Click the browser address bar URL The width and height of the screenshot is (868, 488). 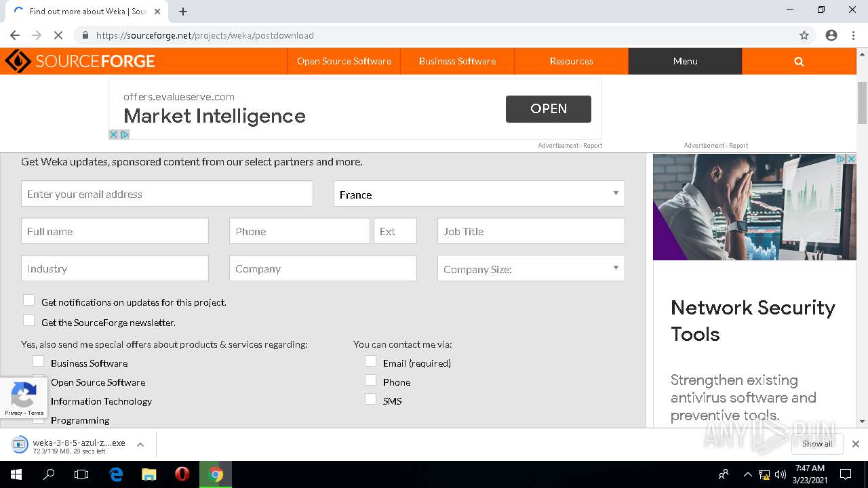[205, 35]
